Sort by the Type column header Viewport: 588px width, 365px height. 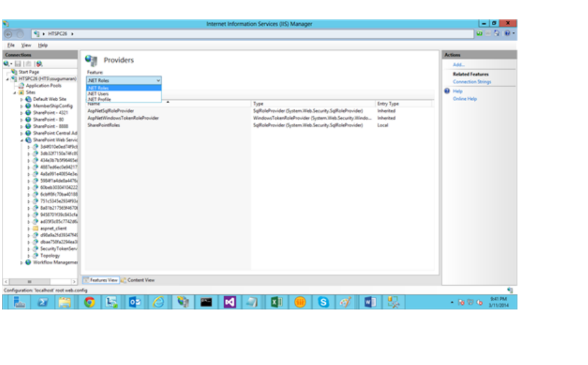coord(313,104)
